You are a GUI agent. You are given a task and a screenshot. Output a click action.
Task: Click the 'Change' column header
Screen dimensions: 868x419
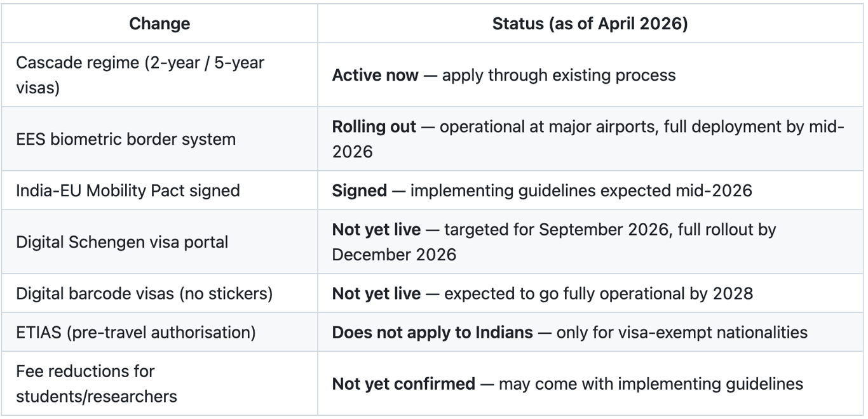point(159,24)
